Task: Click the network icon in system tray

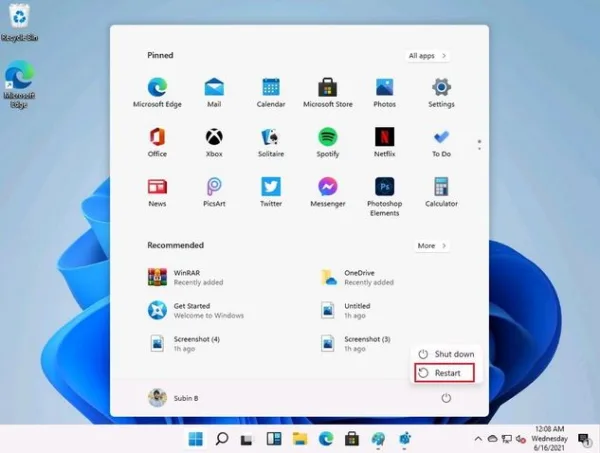Action: 507,439
